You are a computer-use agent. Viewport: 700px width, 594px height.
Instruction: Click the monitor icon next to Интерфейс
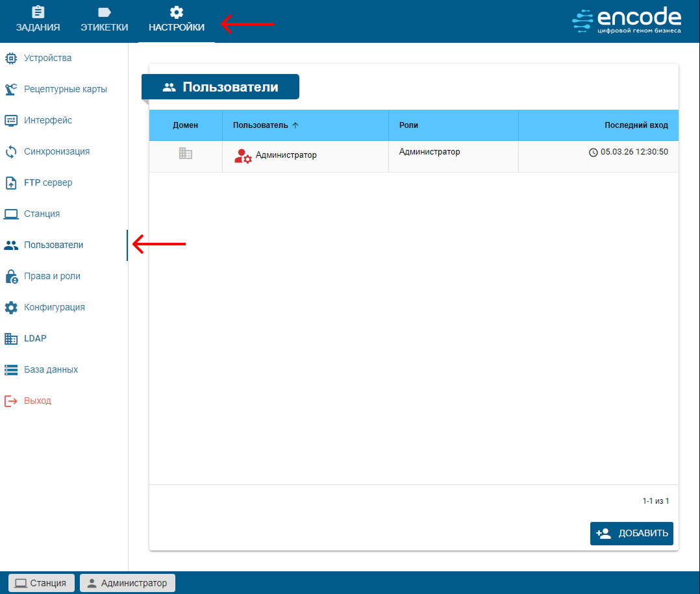[x=11, y=121]
